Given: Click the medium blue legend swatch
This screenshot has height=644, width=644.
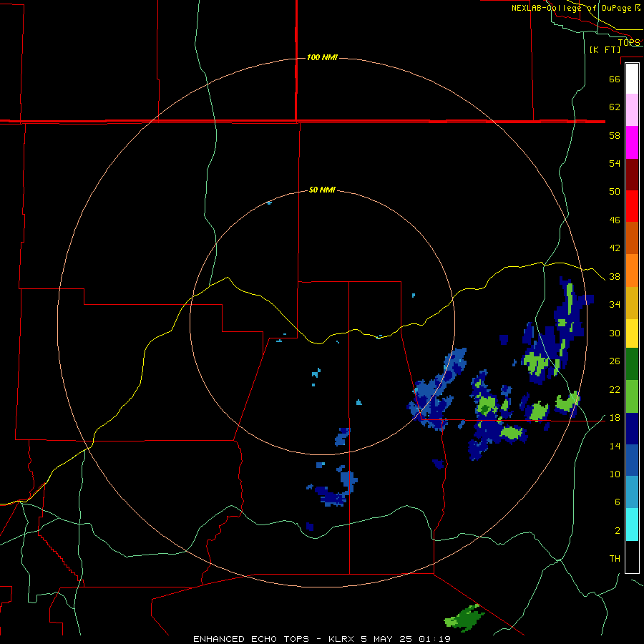Looking at the screenshot, I should click(632, 460).
